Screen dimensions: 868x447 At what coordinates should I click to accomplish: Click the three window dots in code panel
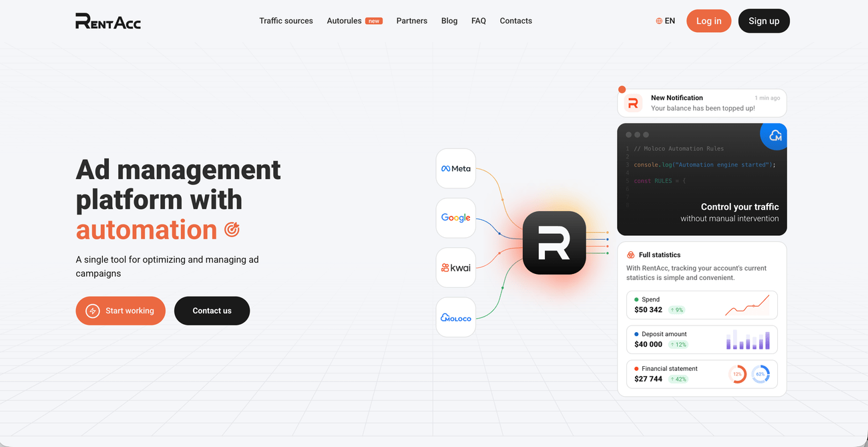point(638,135)
